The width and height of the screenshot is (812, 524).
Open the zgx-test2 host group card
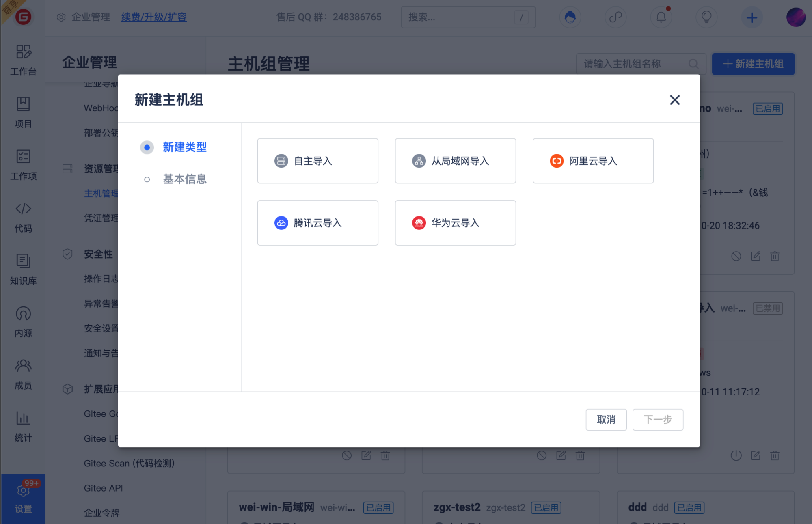tap(511, 507)
